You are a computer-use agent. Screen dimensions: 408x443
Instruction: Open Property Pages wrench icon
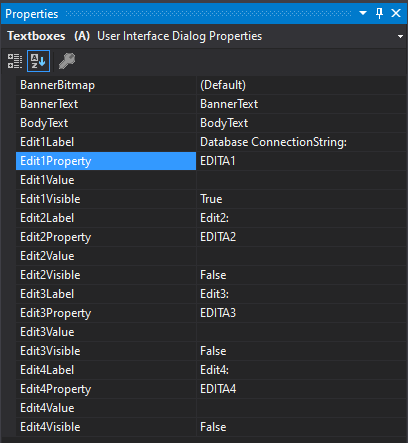(x=67, y=61)
